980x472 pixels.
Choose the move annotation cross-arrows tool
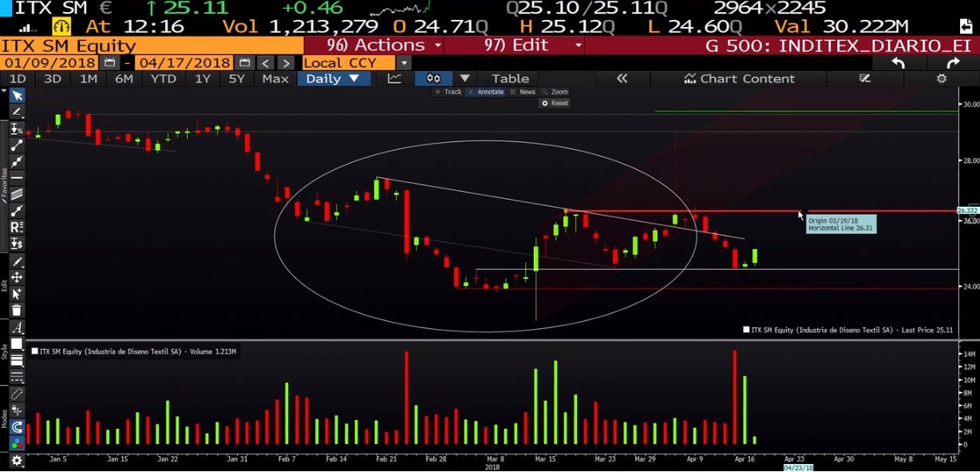17,277
